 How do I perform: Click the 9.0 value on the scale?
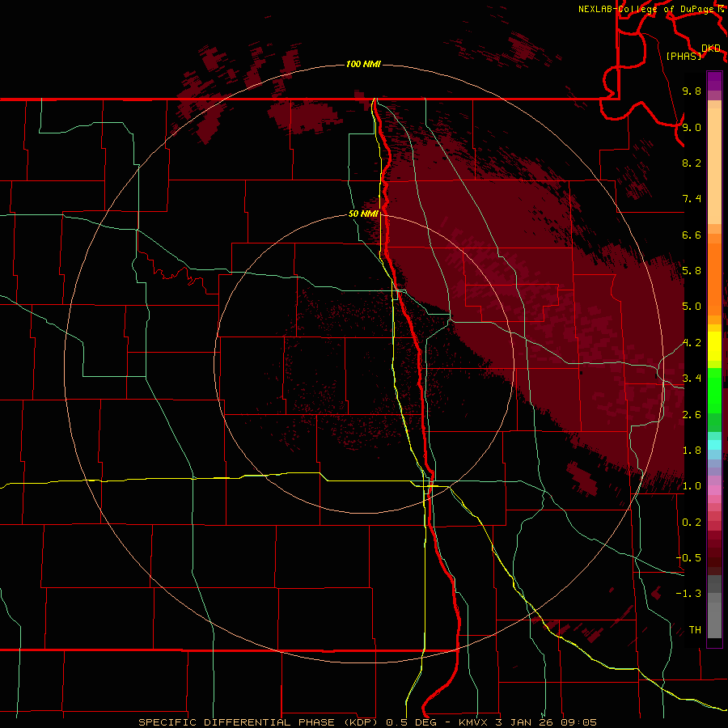[692, 127]
